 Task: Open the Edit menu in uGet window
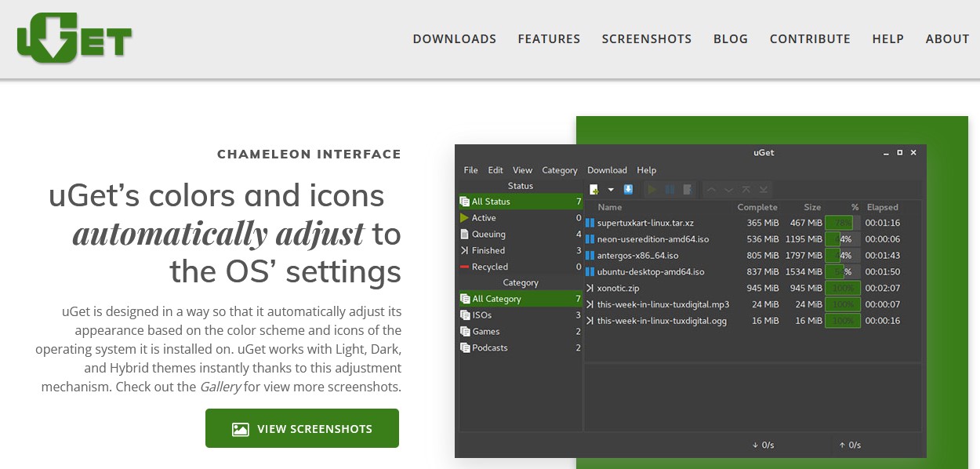coord(495,170)
